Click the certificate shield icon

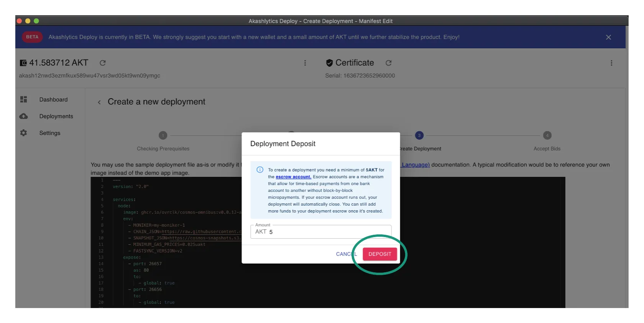click(329, 63)
